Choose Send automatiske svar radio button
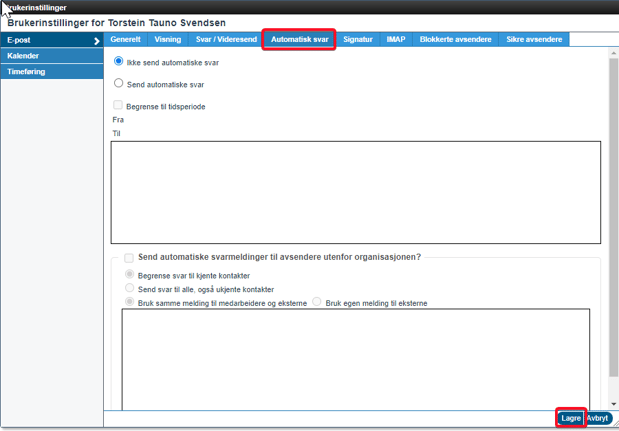Viewport: 619px width, 431px height. tap(119, 84)
